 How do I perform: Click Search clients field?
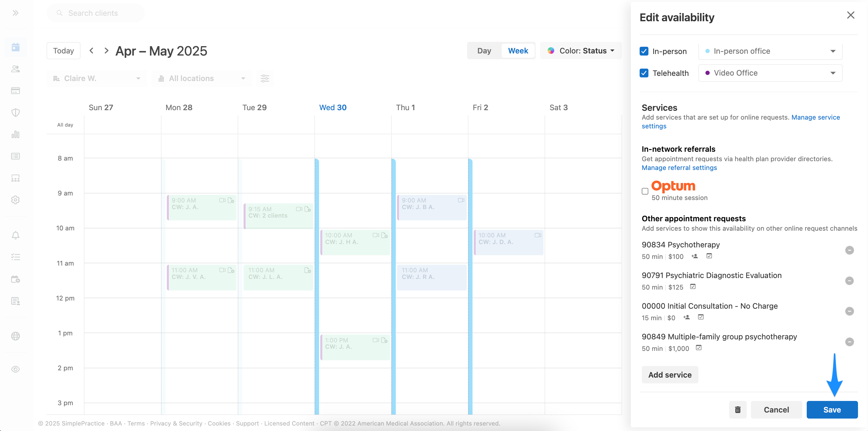click(96, 13)
